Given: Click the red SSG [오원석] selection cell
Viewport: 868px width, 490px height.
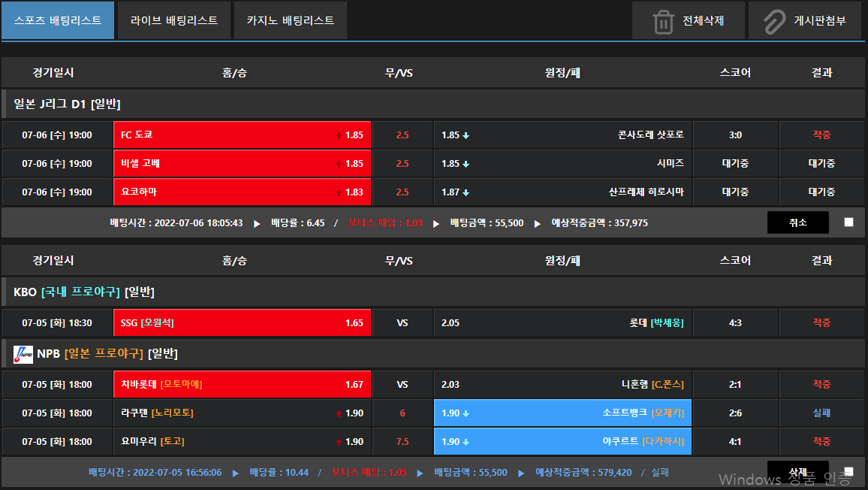Looking at the screenshot, I should point(242,323).
